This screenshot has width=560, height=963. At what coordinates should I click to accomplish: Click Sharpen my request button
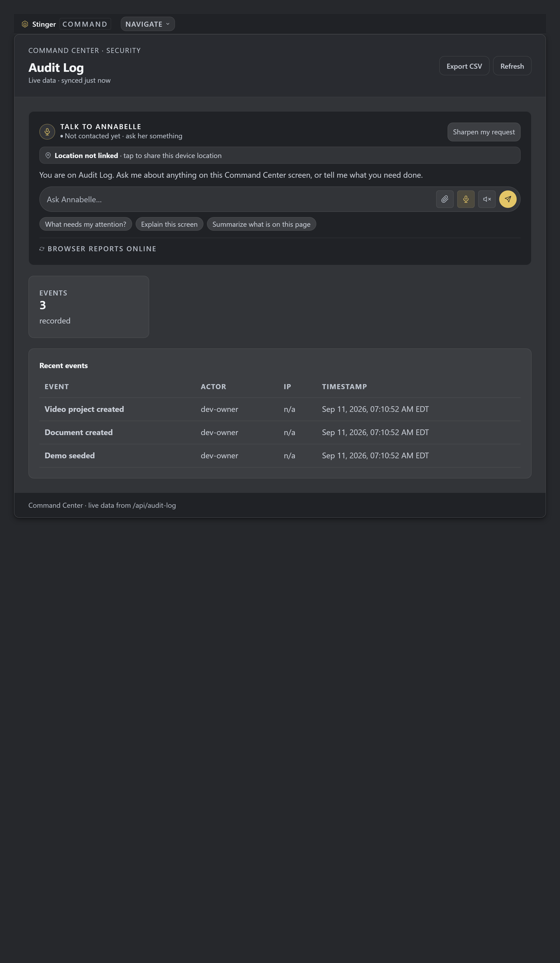[484, 132]
